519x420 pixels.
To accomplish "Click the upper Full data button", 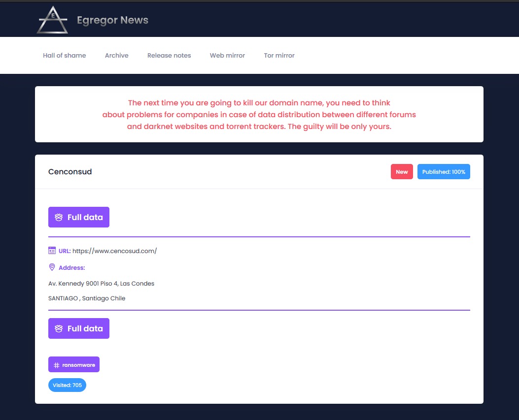I will tap(79, 217).
